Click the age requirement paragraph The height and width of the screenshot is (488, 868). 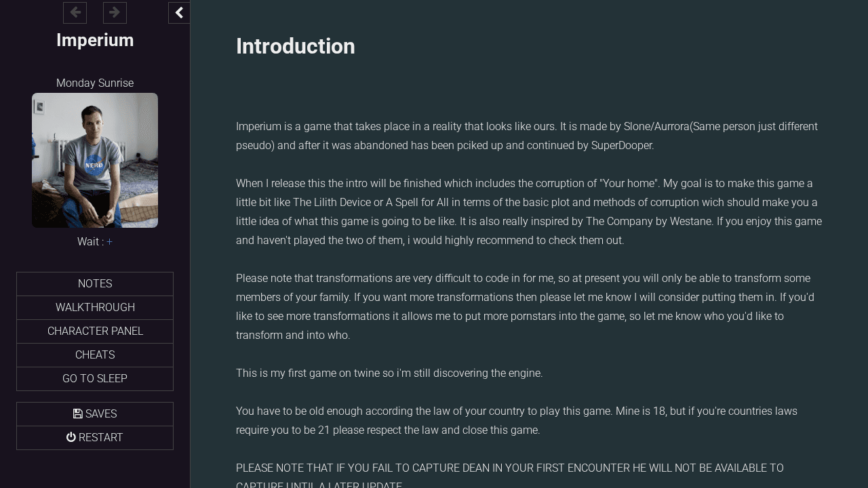(516, 420)
